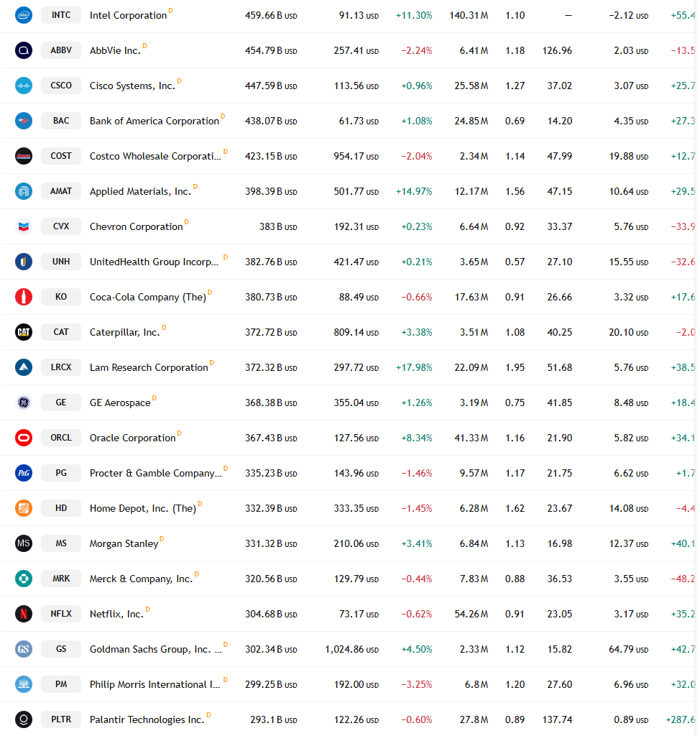Click Intel volume 140.31 M
The image size is (700, 736).
(x=469, y=16)
